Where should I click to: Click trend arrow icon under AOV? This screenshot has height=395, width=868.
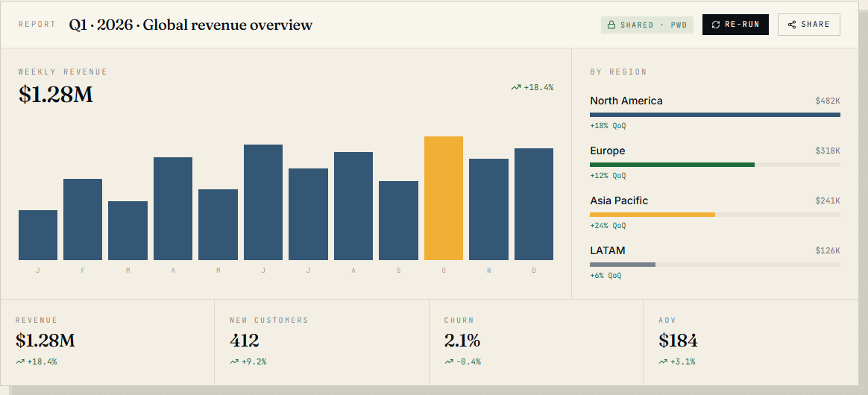coord(663,361)
